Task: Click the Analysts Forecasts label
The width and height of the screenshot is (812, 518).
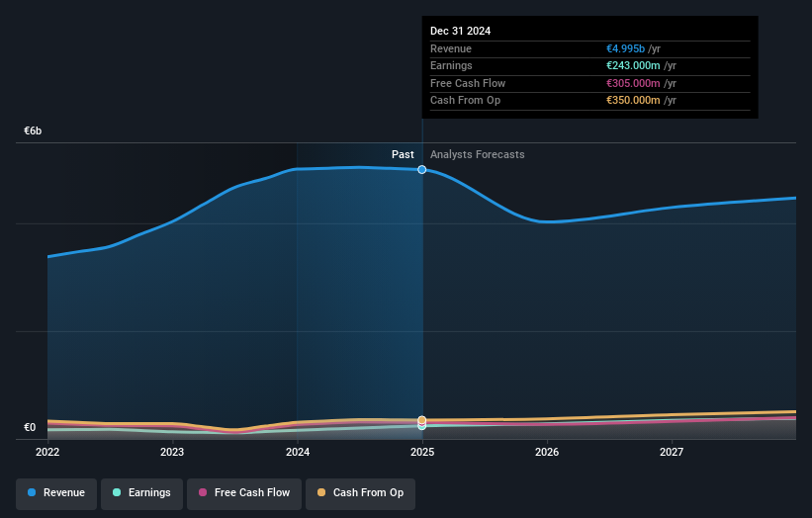Action: 478,155
